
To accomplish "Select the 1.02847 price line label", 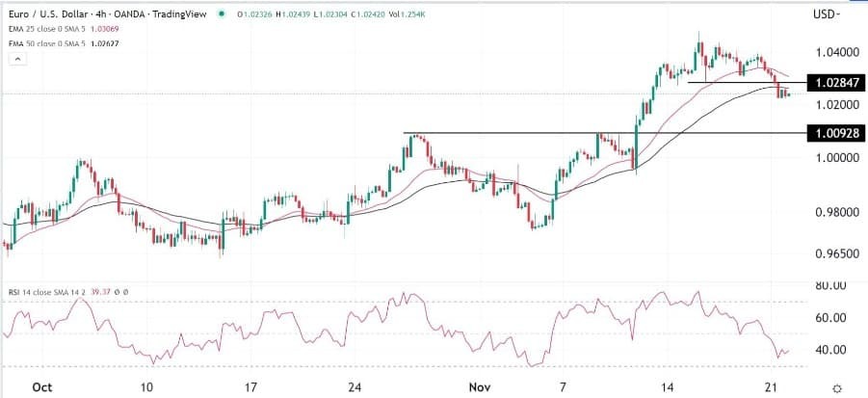I will tap(836, 84).
